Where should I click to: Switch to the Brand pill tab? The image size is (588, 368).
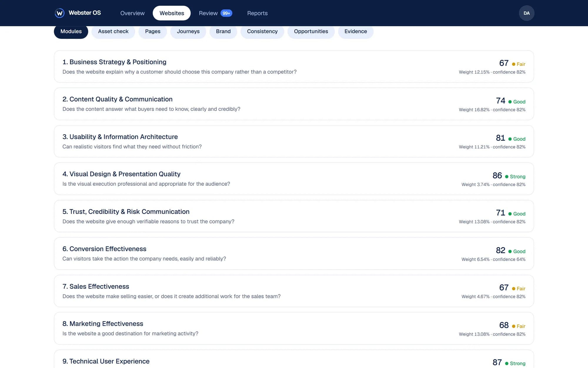point(223,31)
